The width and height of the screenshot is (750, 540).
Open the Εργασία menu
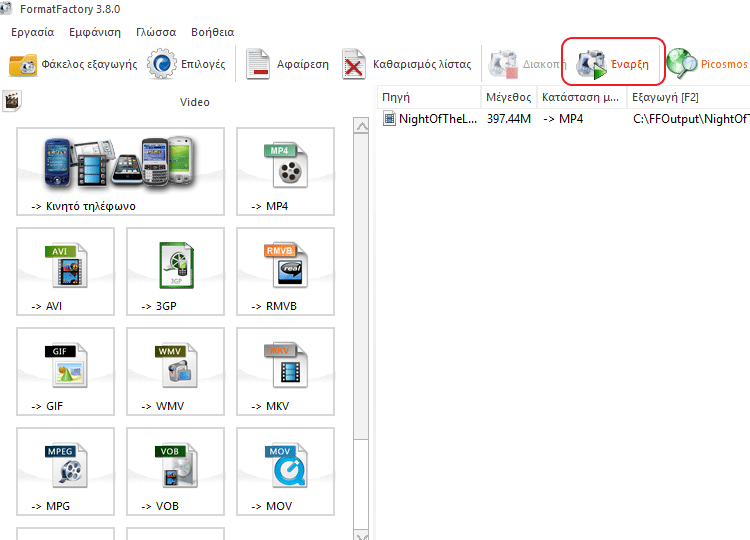pyautogui.click(x=33, y=32)
